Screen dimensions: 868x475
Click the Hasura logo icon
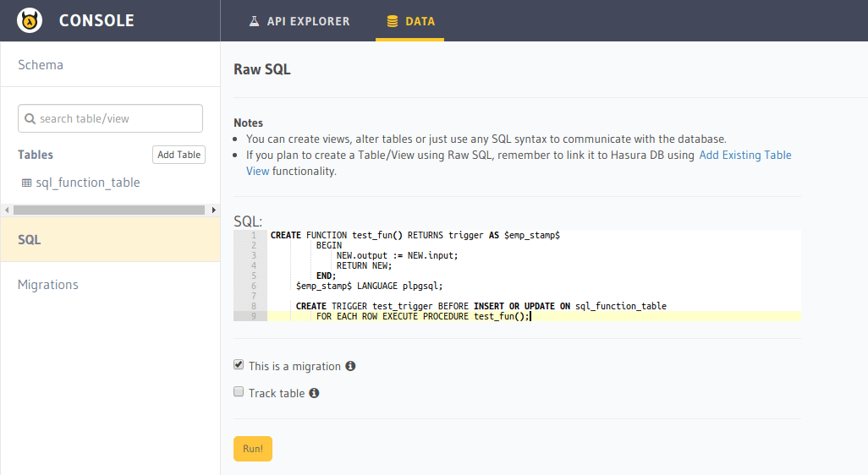pos(30,20)
